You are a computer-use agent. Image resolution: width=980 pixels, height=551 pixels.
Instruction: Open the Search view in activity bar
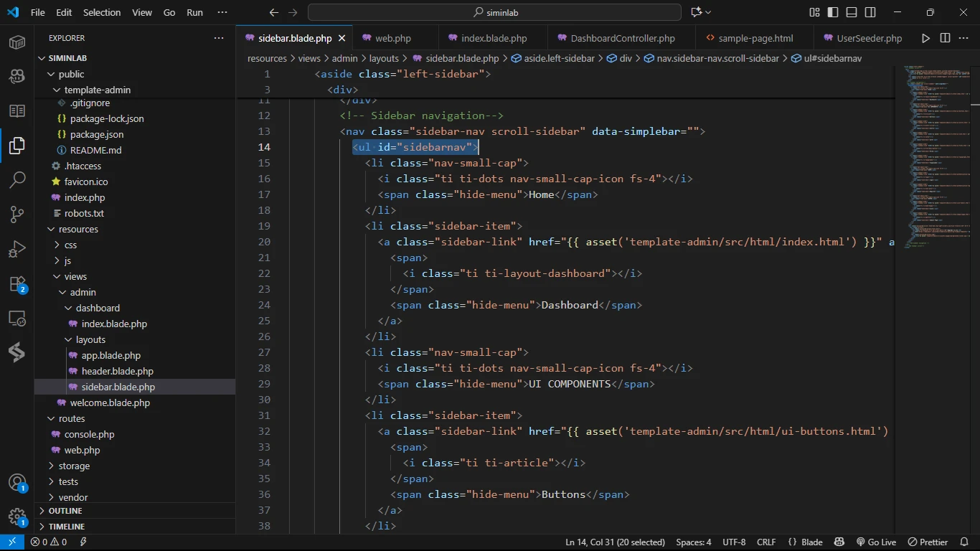pyautogui.click(x=17, y=180)
